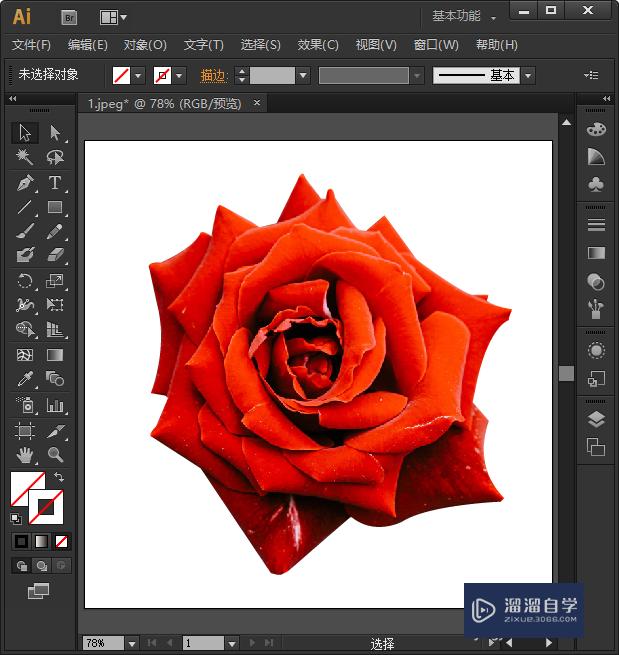Image resolution: width=619 pixels, height=655 pixels.
Task: Select the Blob Brush tool
Action: coord(25,255)
